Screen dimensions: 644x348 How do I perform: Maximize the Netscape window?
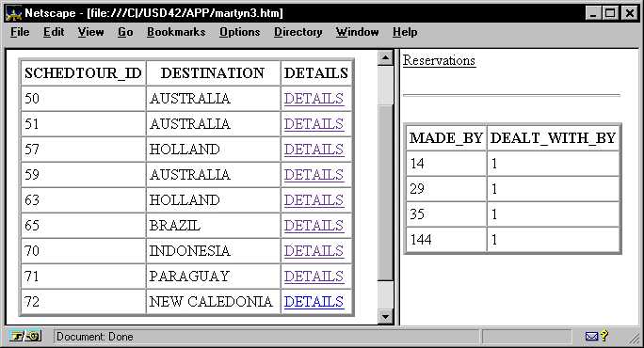click(610, 13)
